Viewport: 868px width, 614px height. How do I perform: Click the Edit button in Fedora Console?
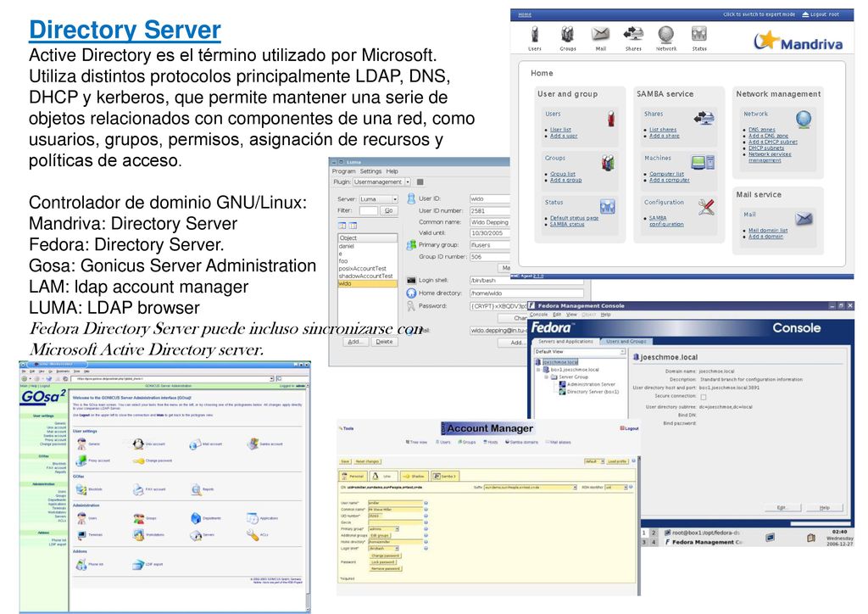pos(781,507)
